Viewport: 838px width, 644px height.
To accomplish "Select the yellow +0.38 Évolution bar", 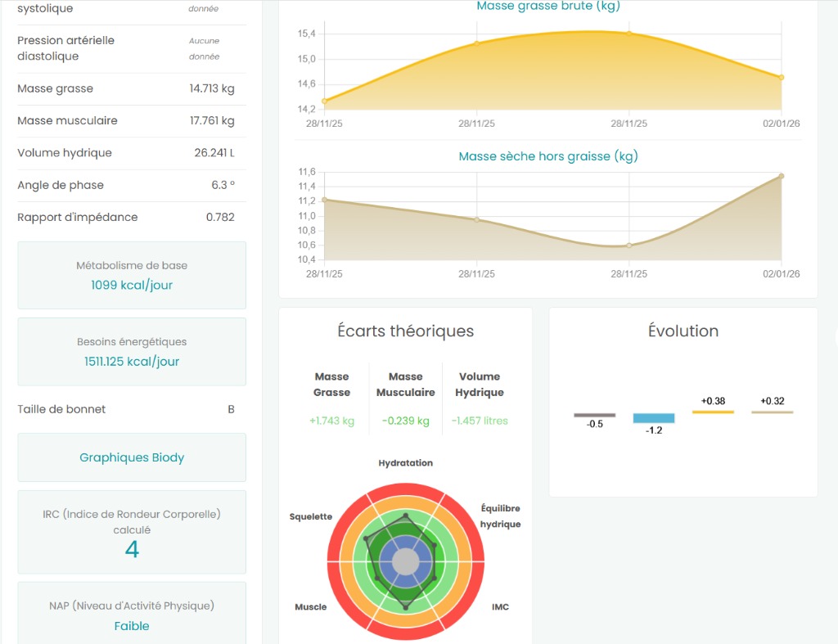I will coord(713,412).
